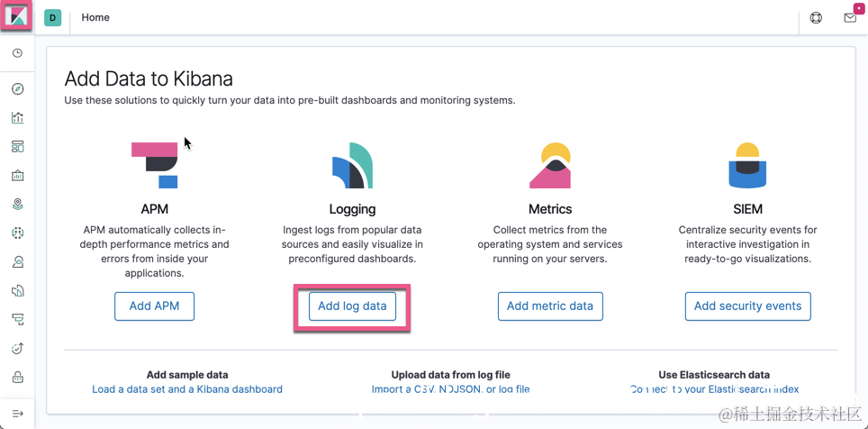Open Discover via the compass icon
Image resolution: width=868 pixels, height=429 pixels.
[x=18, y=89]
